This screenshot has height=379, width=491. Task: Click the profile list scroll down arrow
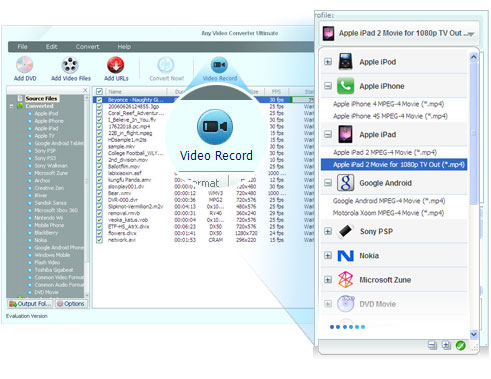tap(473, 334)
